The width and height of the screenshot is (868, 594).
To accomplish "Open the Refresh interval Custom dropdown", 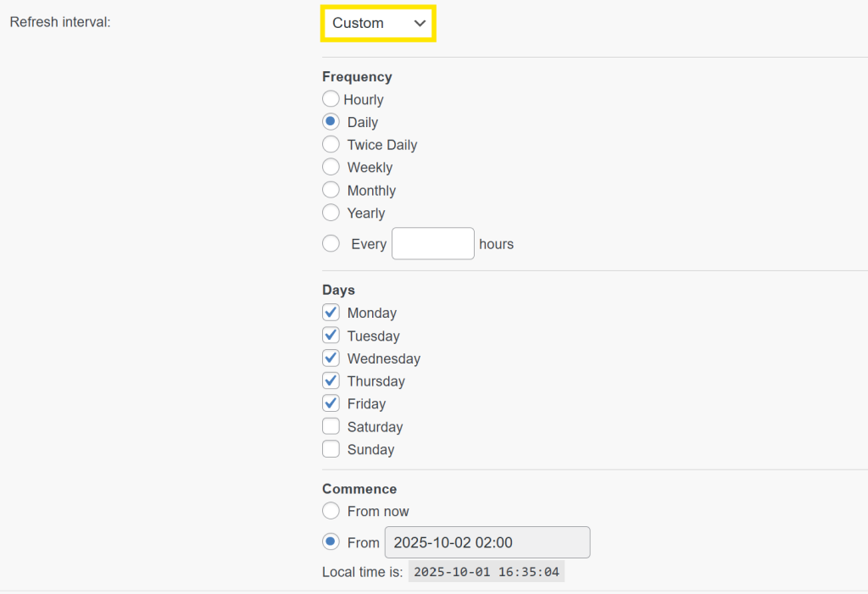I will pyautogui.click(x=378, y=24).
